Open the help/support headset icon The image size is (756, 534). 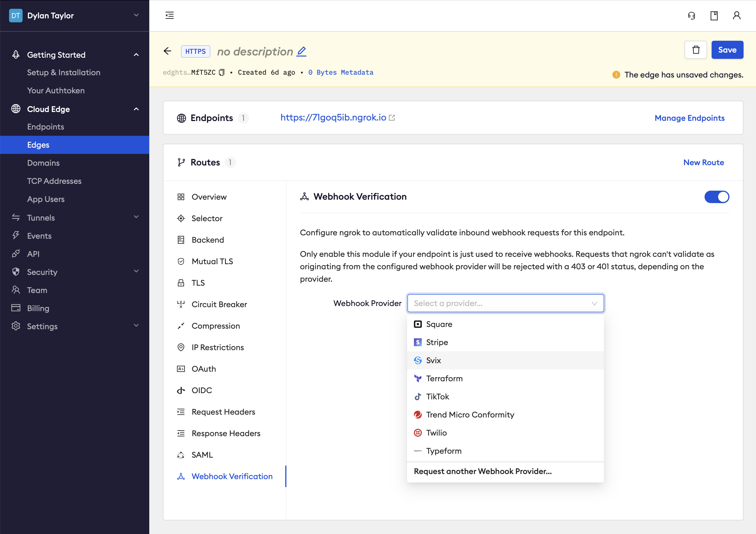point(692,16)
